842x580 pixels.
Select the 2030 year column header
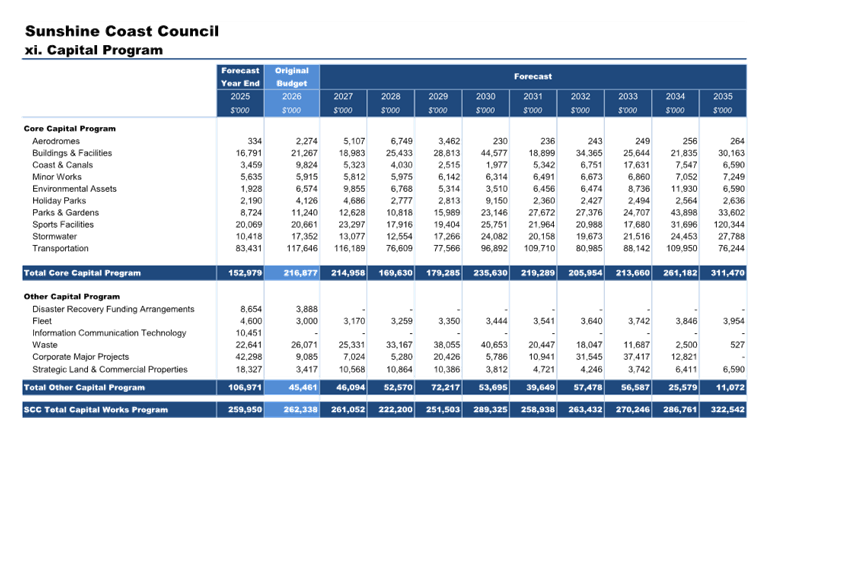[485, 97]
